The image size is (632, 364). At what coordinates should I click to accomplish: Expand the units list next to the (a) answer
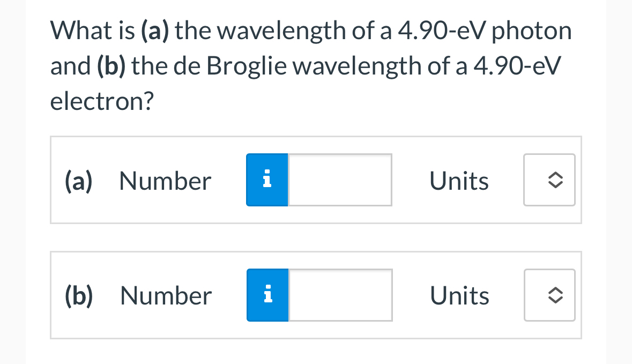click(x=549, y=180)
